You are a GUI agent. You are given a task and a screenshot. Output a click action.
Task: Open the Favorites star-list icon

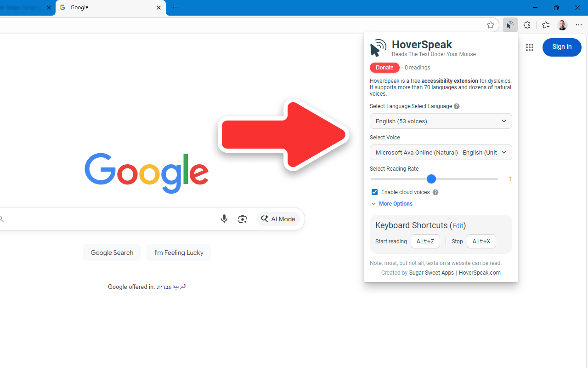pos(546,25)
